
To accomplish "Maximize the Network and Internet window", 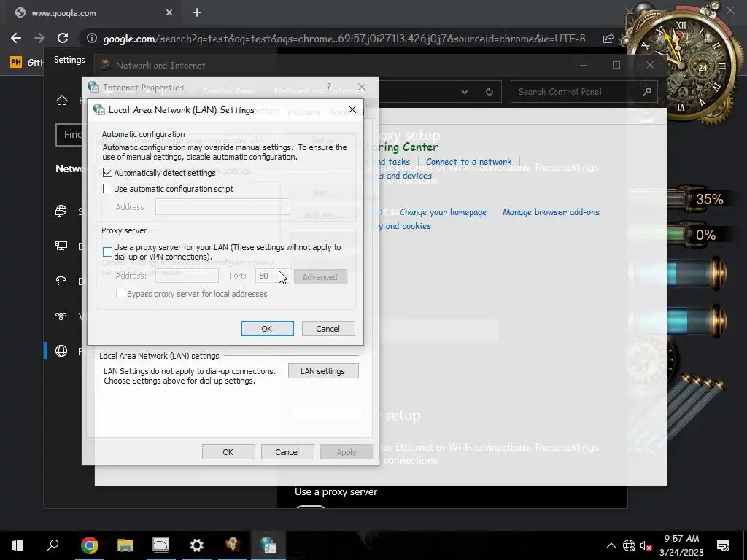I will coord(616,65).
